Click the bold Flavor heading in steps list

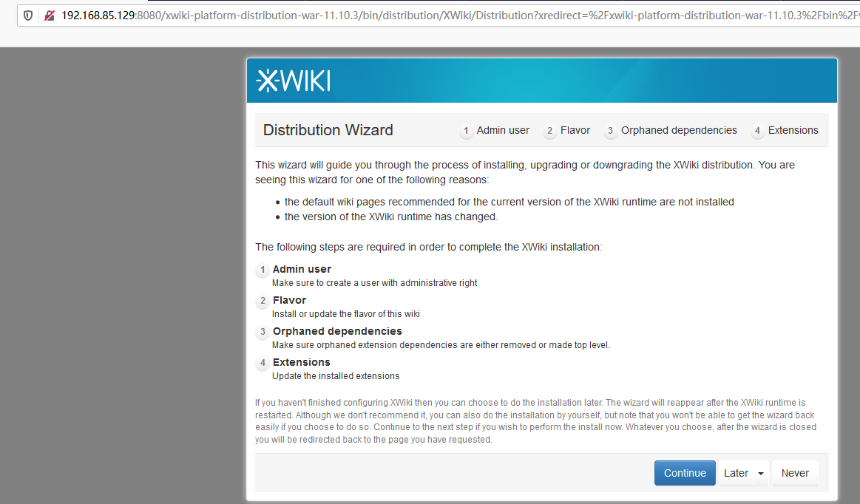(289, 300)
